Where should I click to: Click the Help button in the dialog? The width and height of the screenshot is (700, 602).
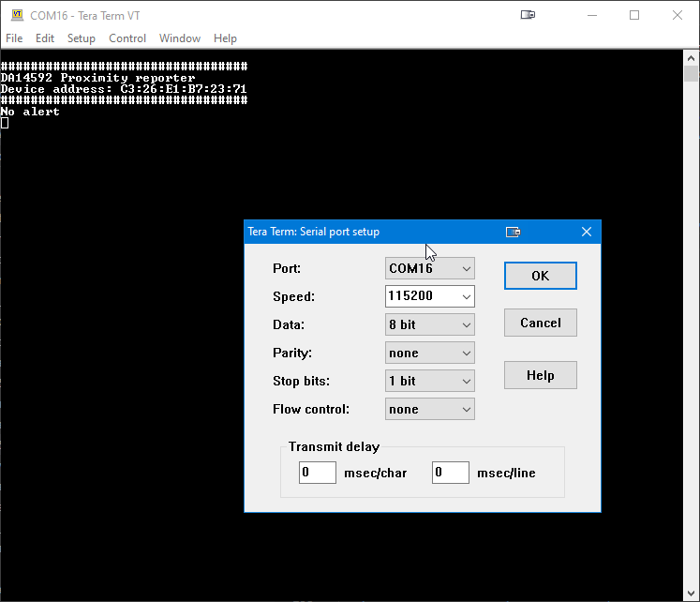point(541,375)
